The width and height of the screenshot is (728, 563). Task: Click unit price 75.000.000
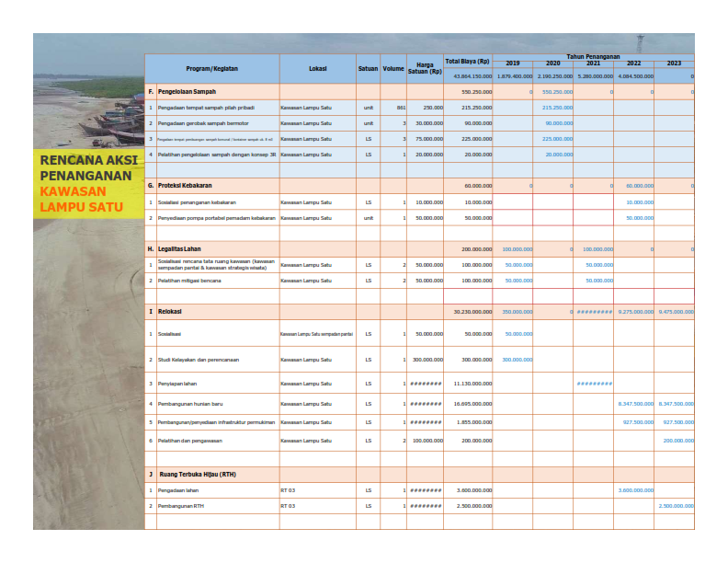(429, 139)
